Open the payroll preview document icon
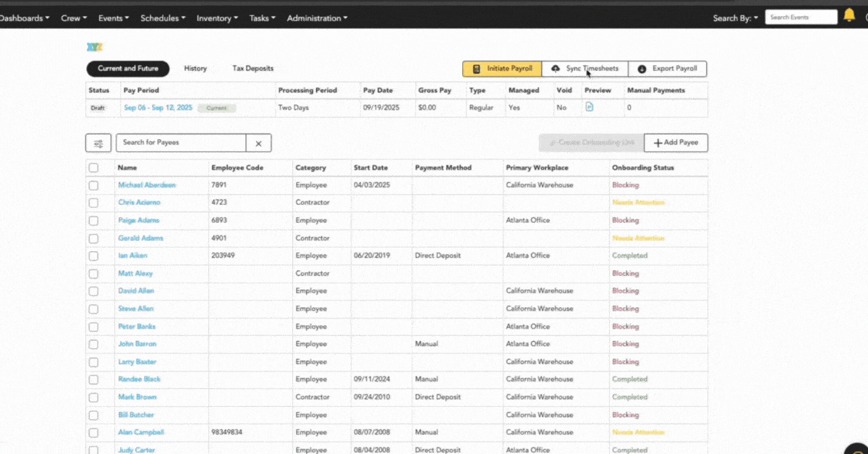The image size is (868, 454). (590, 107)
